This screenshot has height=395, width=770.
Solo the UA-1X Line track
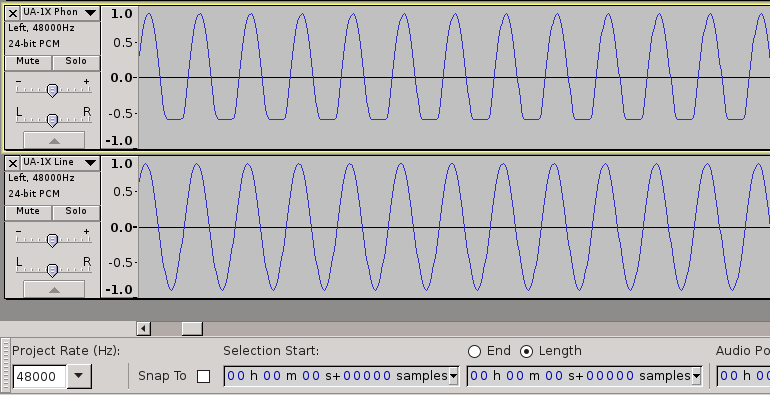click(x=76, y=212)
